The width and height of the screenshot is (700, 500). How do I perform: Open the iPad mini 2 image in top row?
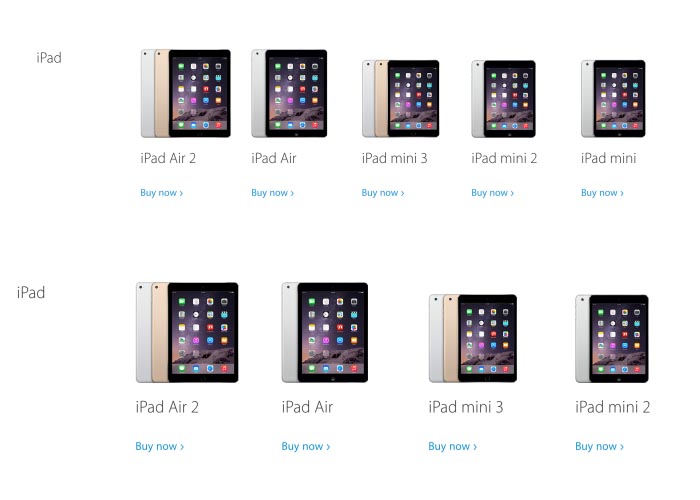(x=504, y=99)
